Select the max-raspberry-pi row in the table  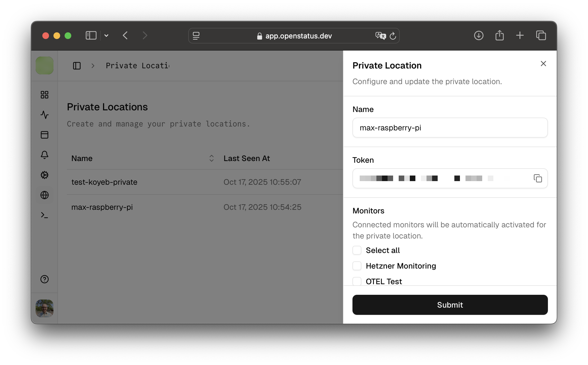[x=102, y=207]
